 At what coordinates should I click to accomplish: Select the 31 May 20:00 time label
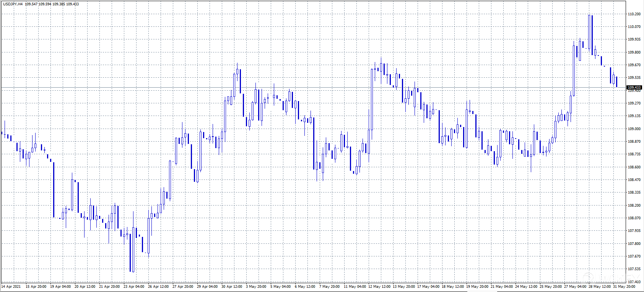click(x=624, y=287)
